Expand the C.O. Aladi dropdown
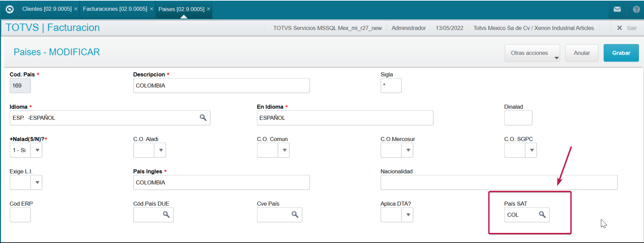Screen dimensions: 644x243 [161, 150]
